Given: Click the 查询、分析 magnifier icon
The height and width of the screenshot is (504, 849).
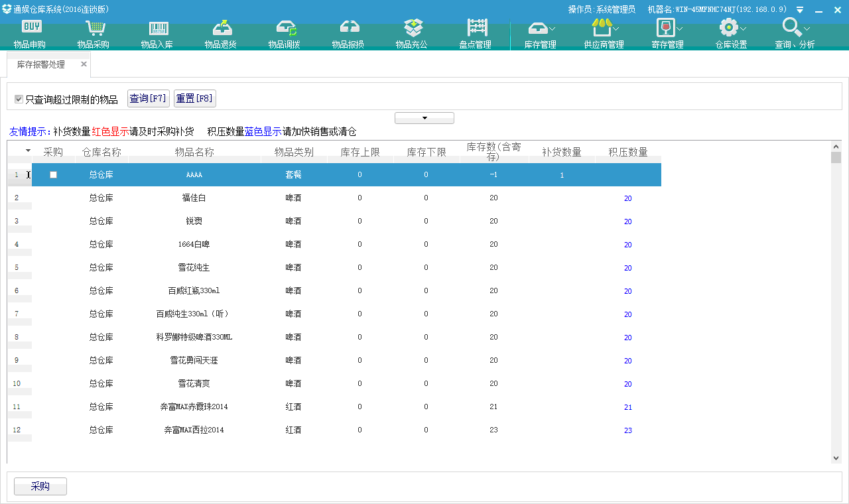Looking at the screenshot, I should click(x=792, y=27).
